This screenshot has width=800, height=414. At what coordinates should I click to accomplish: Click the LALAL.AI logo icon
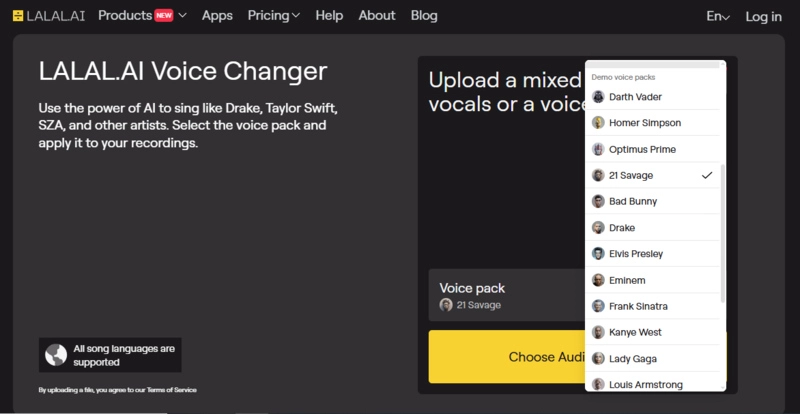[x=18, y=16]
